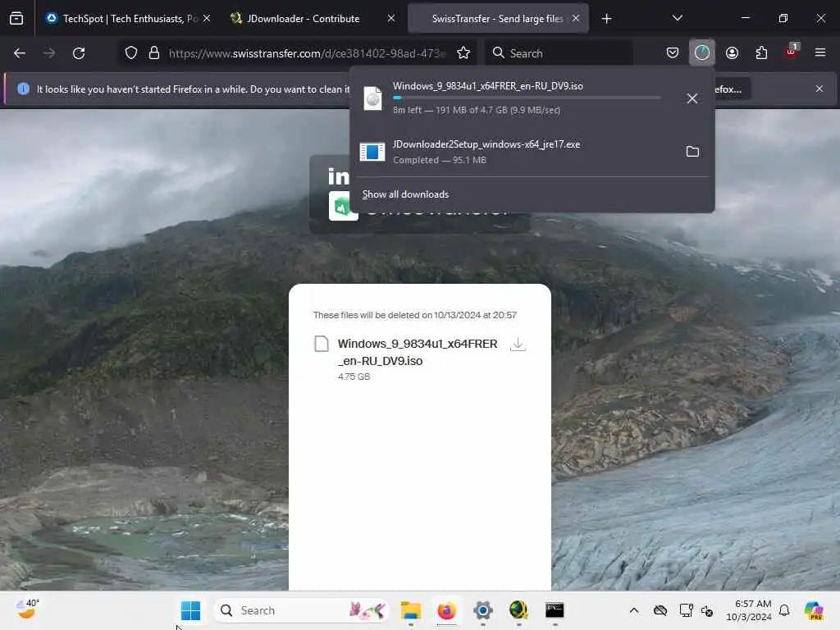Open the Firefox hamburger menu
840x630 pixels.
[820, 52]
